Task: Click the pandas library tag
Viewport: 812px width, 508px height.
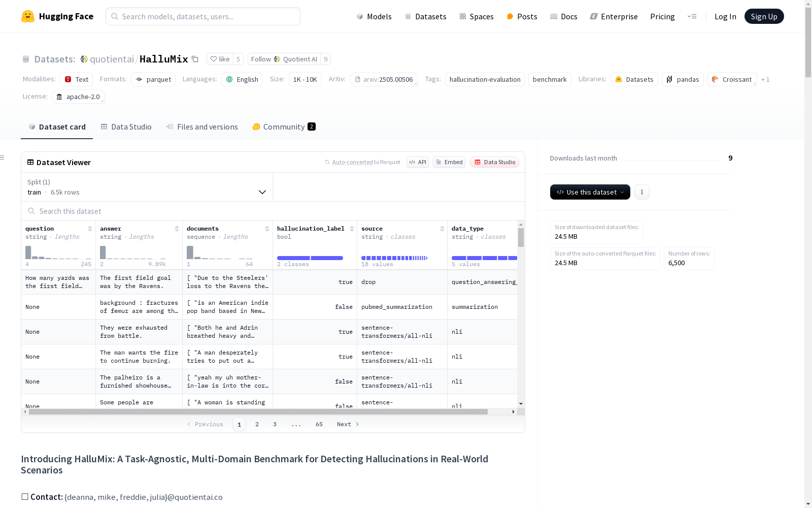Action: coord(683,79)
